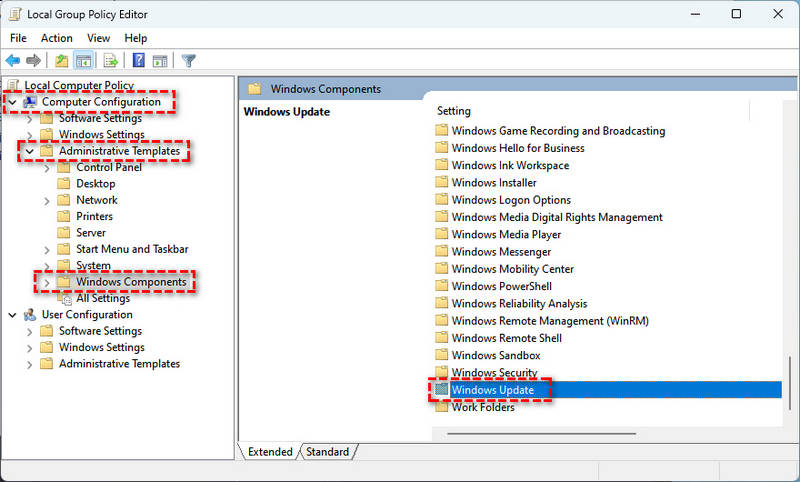Click the Back arrow toolbar icon
The width and height of the screenshot is (800, 482).
[13, 61]
